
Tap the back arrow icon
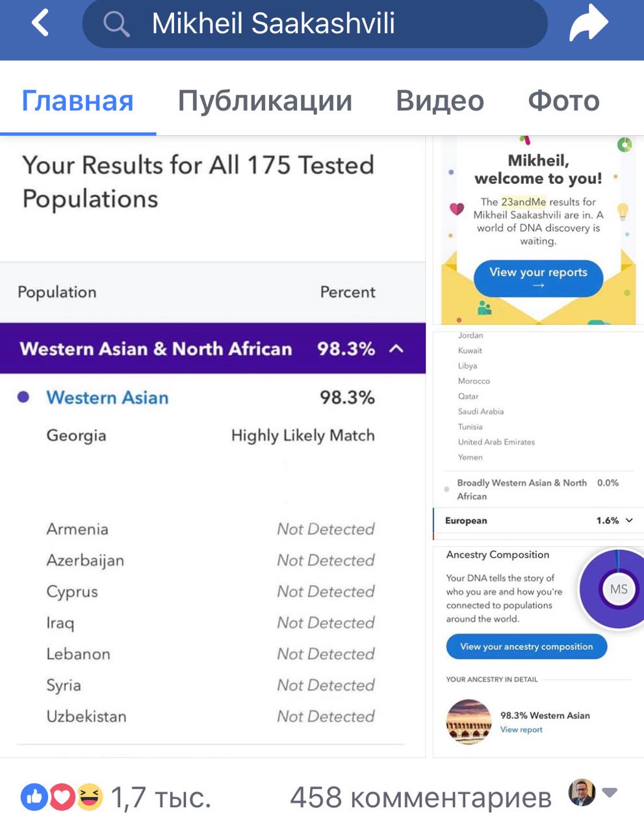[x=40, y=24]
